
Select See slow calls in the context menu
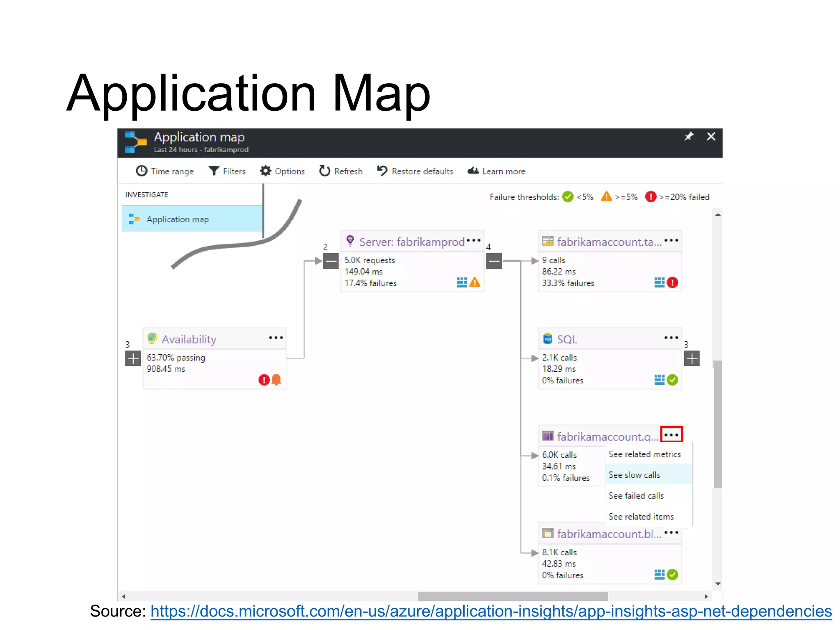pos(634,475)
